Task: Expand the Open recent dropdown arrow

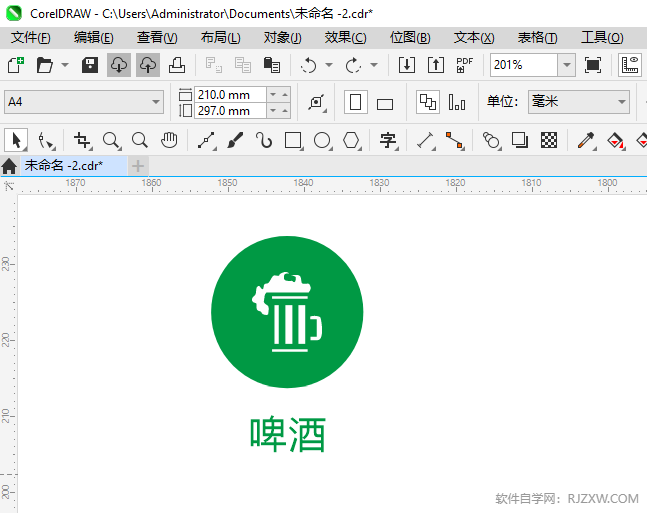Action: [x=65, y=65]
